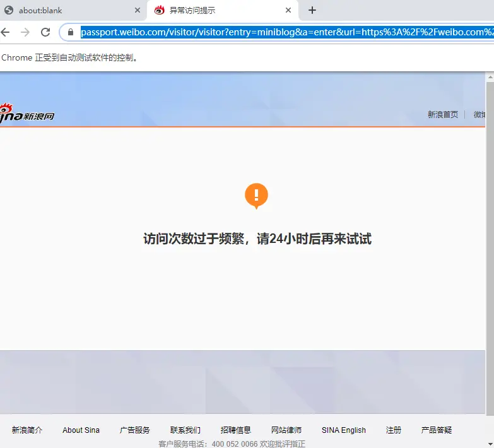Viewport: 494px width, 448px height.
Task: Click the 访问次数过于频繁 message text
Action: (x=257, y=239)
